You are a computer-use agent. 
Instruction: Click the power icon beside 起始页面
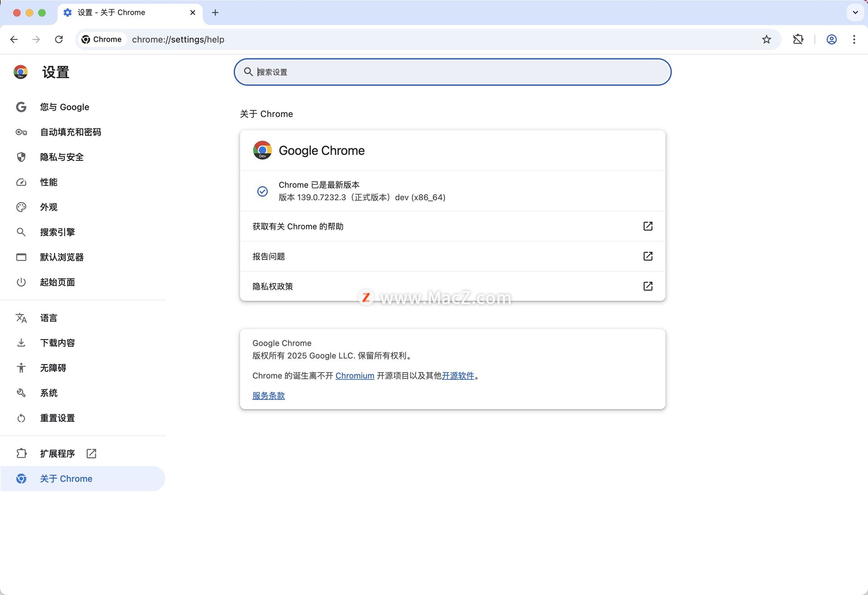point(21,282)
